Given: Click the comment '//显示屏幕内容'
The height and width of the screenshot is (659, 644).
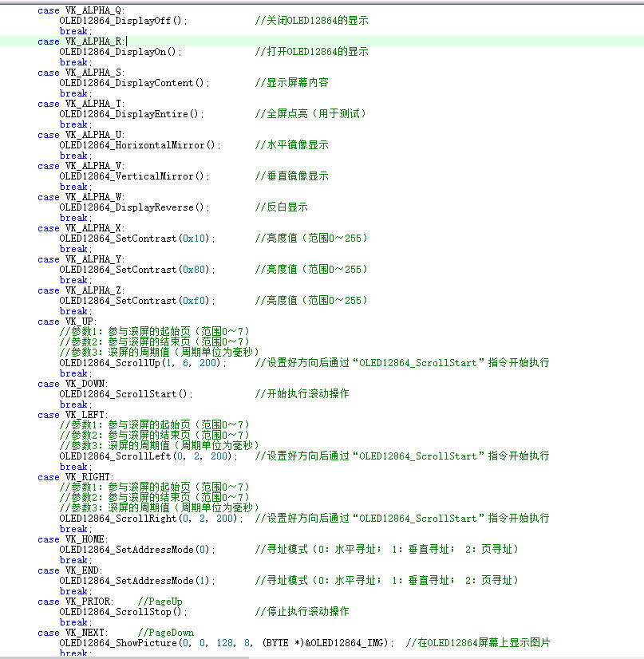Looking at the screenshot, I should tap(292, 83).
